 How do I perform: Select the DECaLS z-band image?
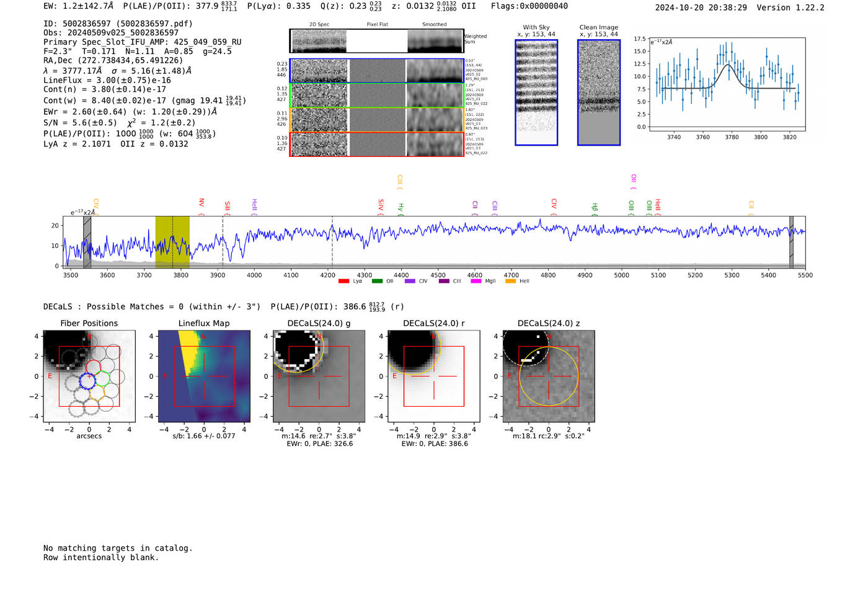(548, 376)
